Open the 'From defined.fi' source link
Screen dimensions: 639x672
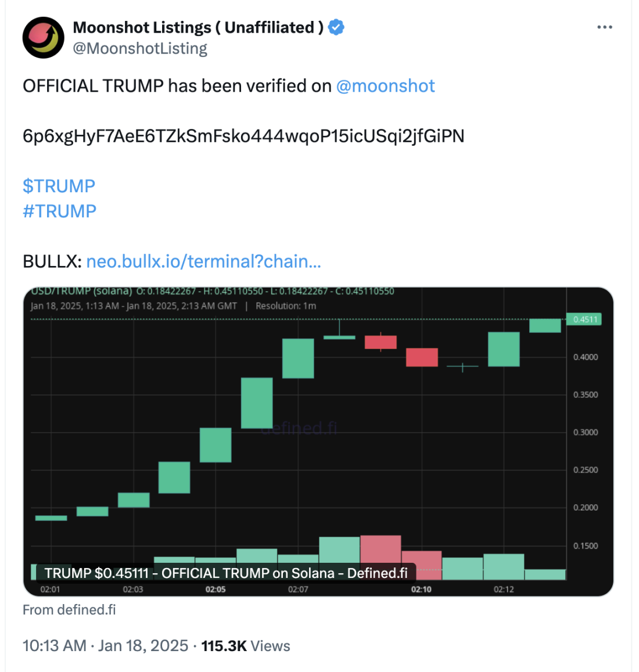point(69,610)
